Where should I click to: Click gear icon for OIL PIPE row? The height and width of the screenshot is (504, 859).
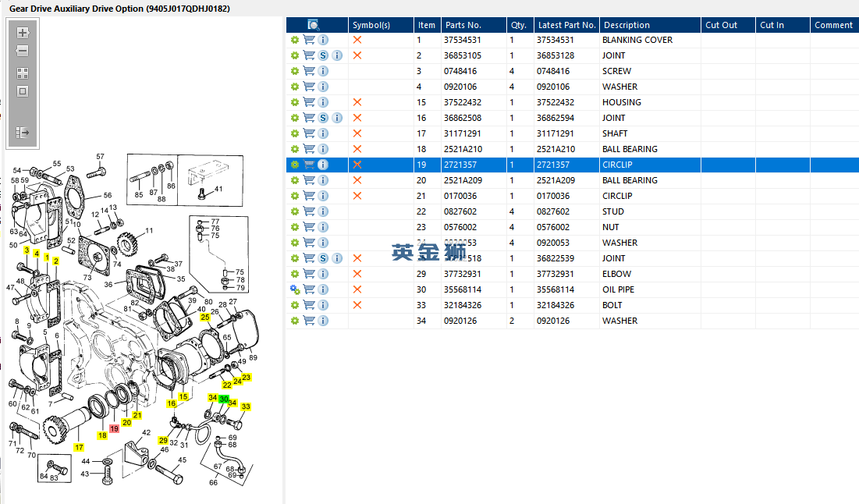click(295, 289)
